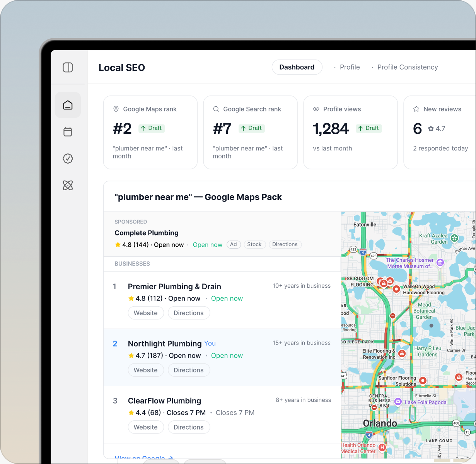Click the '1,284' profile views value
Image resolution: width=476 pixels, height=464 pixels.
click(331, 129)
